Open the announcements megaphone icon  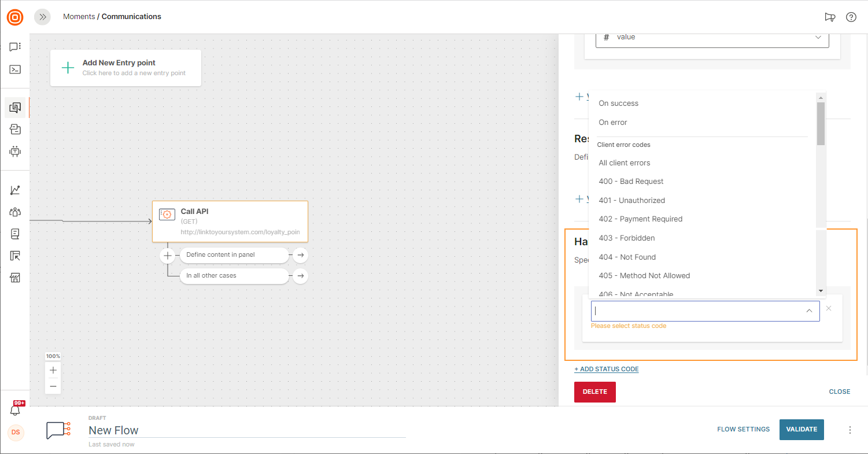click(x=830, y=17)
